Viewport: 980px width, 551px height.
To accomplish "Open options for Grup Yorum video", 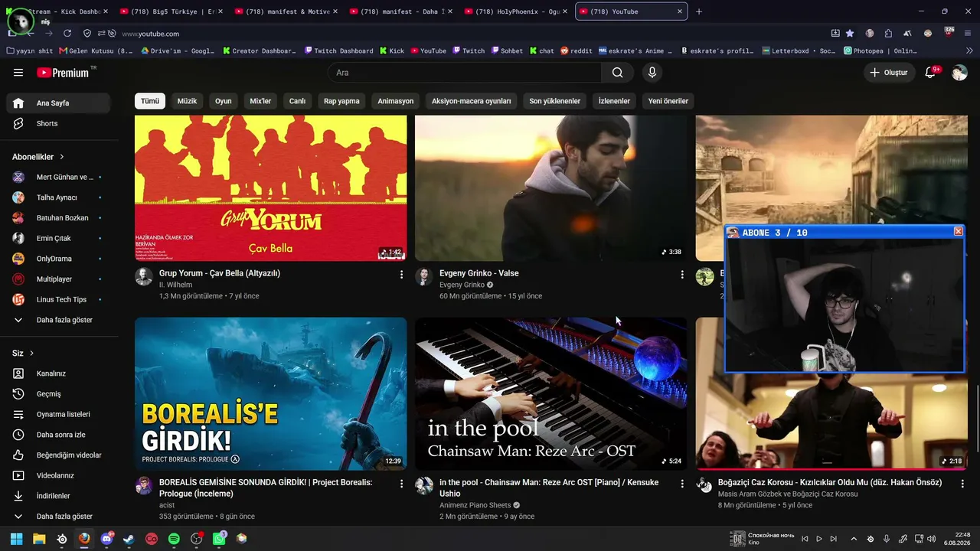I will (x=401, y=274).
